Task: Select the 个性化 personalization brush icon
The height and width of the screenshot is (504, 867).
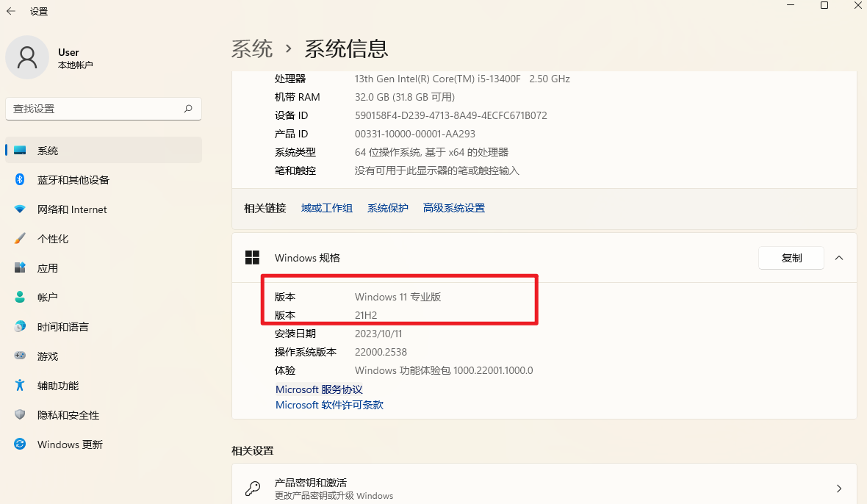Action: click(21, 239)
